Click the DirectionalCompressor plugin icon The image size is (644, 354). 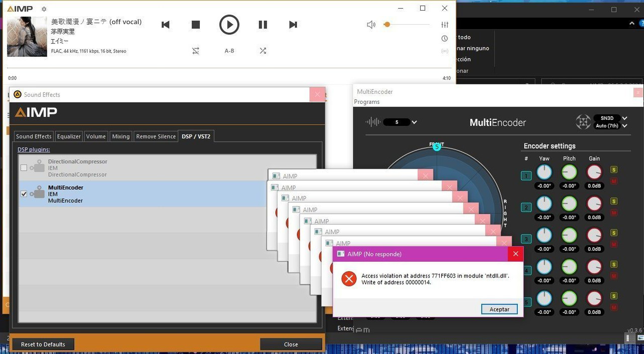coord(38,167)
